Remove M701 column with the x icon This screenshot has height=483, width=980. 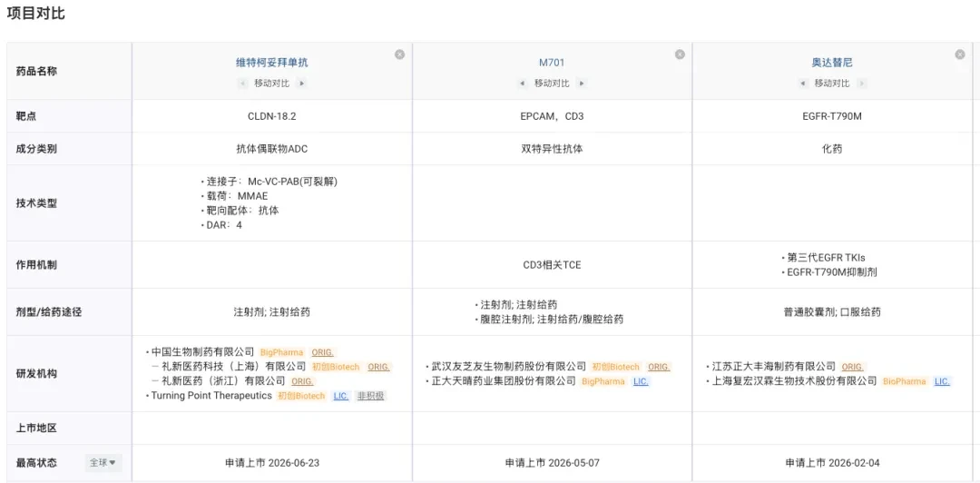click(x=680, y=54)
